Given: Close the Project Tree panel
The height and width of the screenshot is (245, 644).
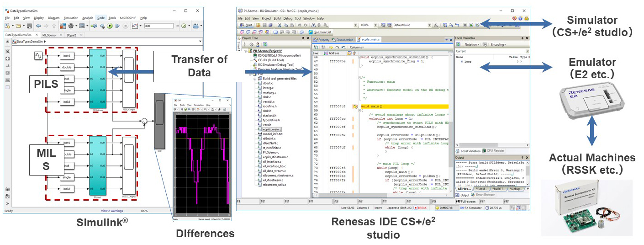Looking at the screenshot, I should point(308,38).
